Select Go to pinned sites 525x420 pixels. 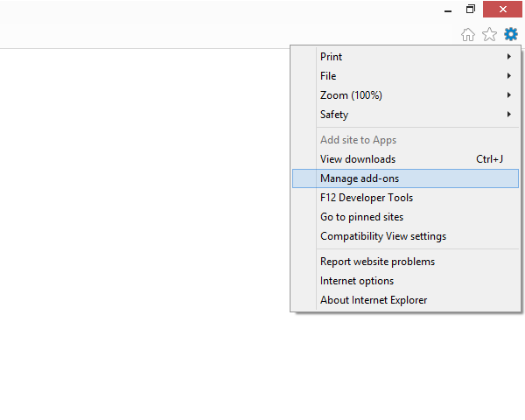361,217
